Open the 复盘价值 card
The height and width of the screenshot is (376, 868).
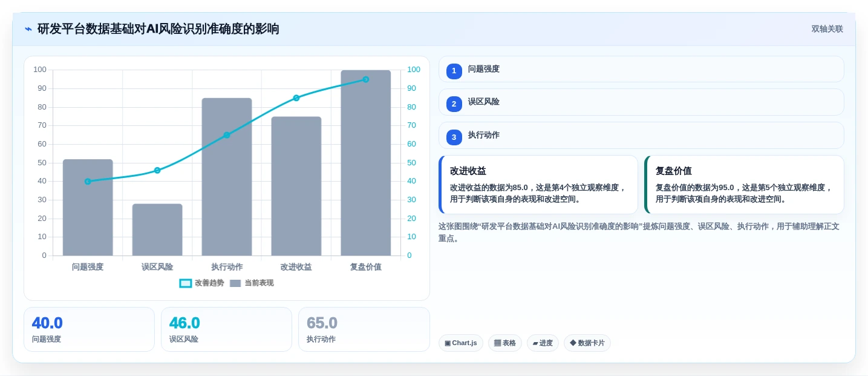[744, 185]
